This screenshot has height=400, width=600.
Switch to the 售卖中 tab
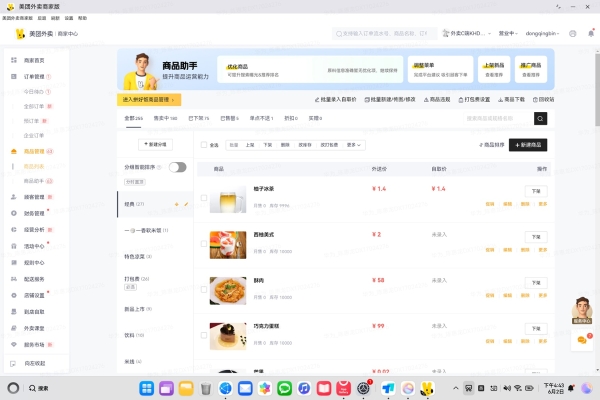[165, 118]
